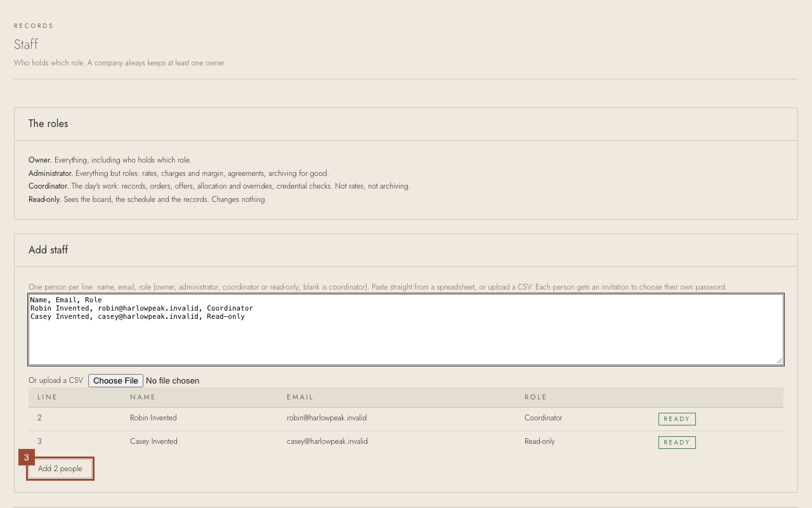
Task: Click the email robin@harlowpeak.invalid in the table
Action: pos(327,418)
